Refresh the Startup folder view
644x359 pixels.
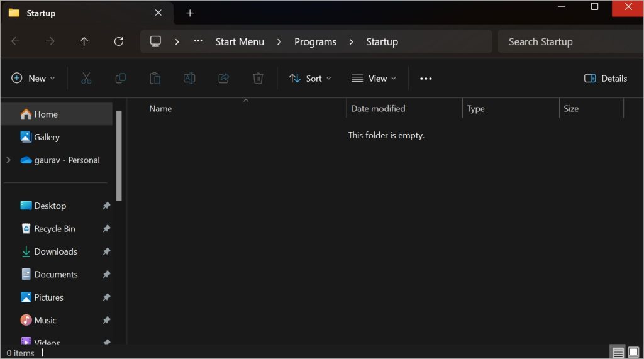[119, 41]
